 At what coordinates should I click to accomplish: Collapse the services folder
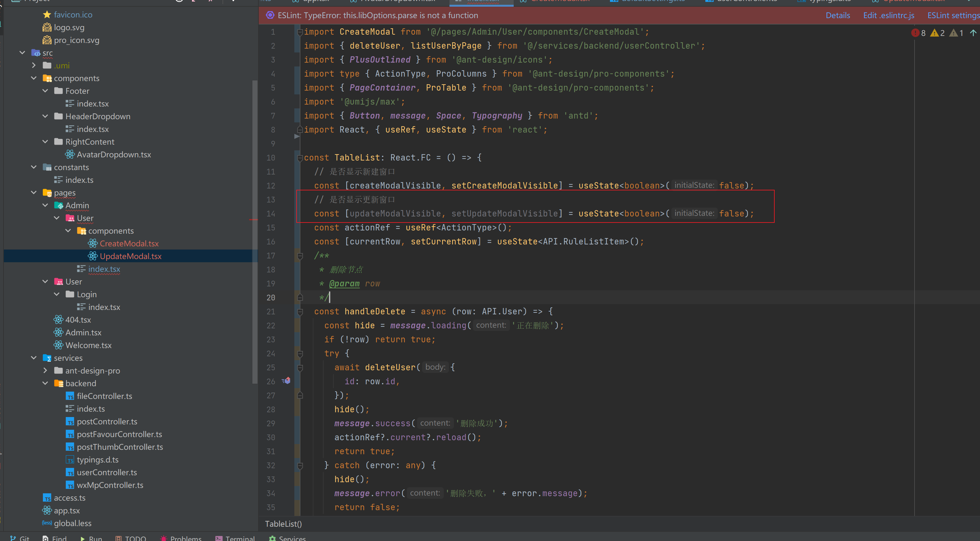tap(34, 358)
